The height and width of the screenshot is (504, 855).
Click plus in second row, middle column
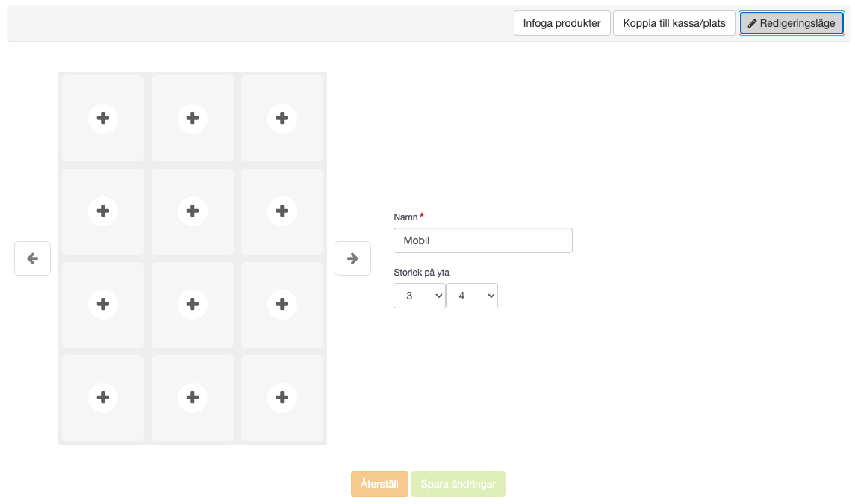pos(193,211)
